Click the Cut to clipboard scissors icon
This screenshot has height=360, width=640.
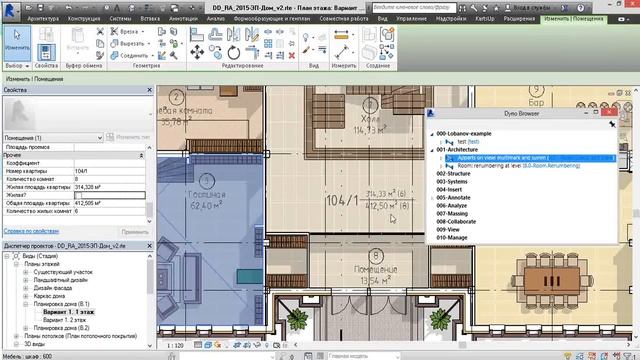[100, 31]
